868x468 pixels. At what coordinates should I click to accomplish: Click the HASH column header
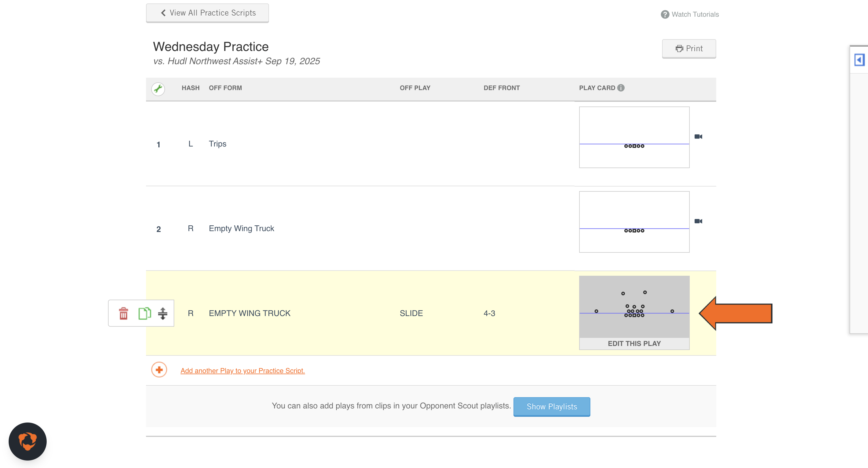[x=190, y=88]
